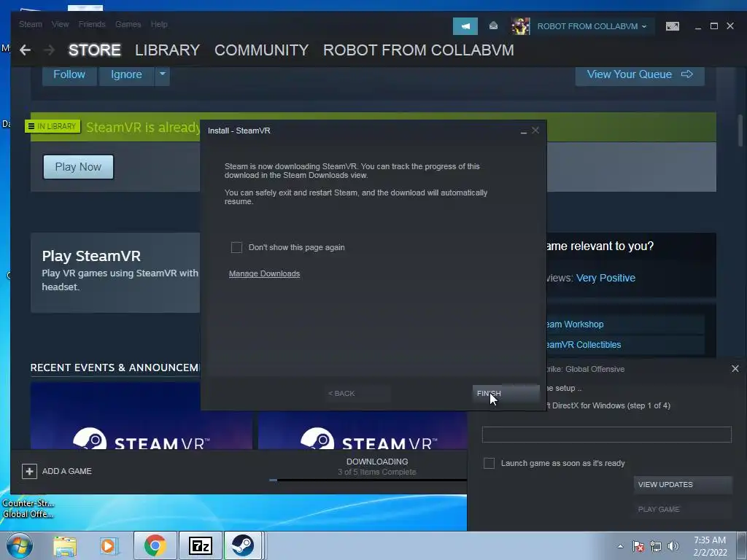Open 7-Zip from the taskbar

pos(200,545)
